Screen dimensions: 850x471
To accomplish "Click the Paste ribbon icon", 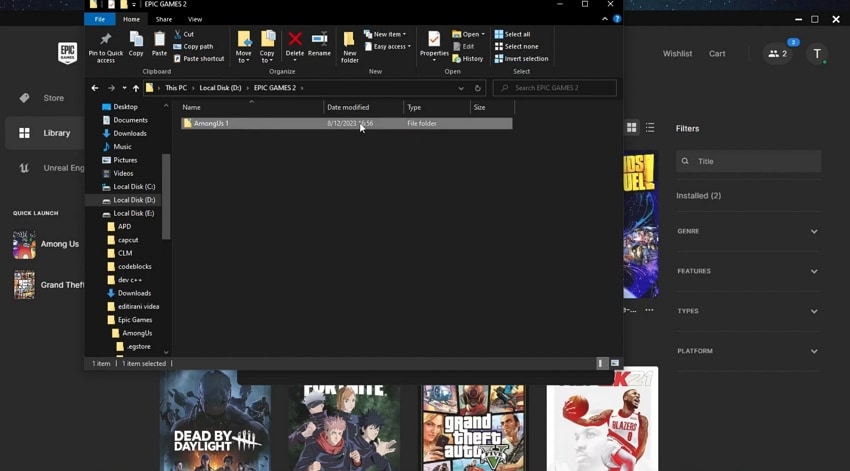I will click(x=159, y=43).
